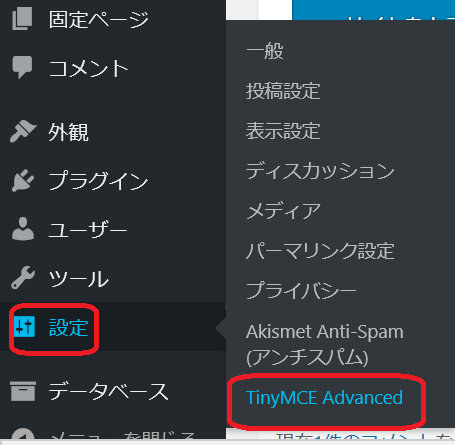
Task: Click the ツール wrench icon
Action: tap(23, 277)
